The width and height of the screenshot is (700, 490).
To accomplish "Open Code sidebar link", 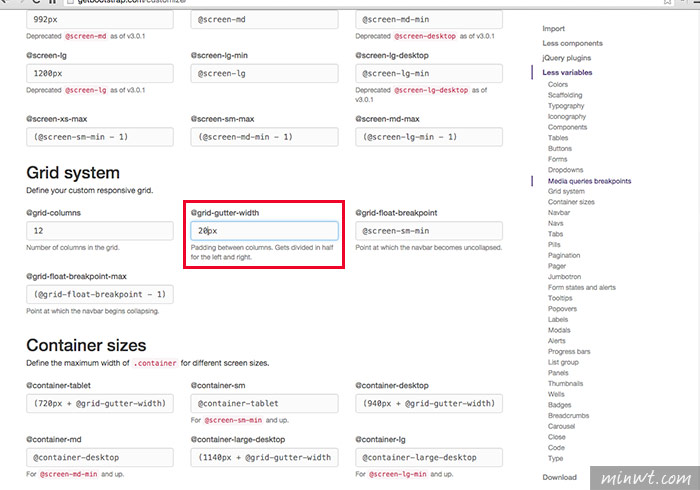I will point(556,448).
